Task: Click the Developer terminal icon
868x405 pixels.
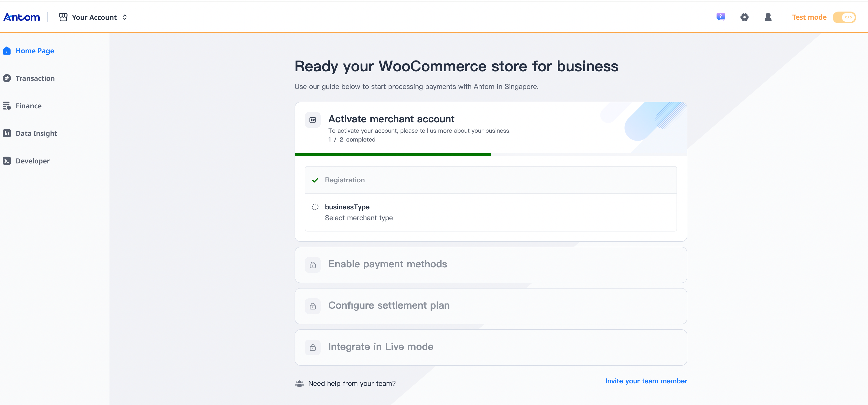Action: click(x=7, y=161)
